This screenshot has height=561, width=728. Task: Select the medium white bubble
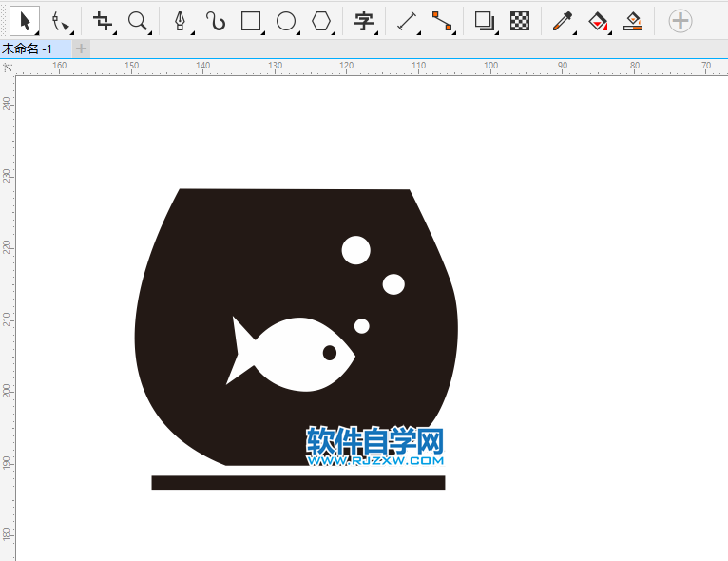click(x=393, y=284)
